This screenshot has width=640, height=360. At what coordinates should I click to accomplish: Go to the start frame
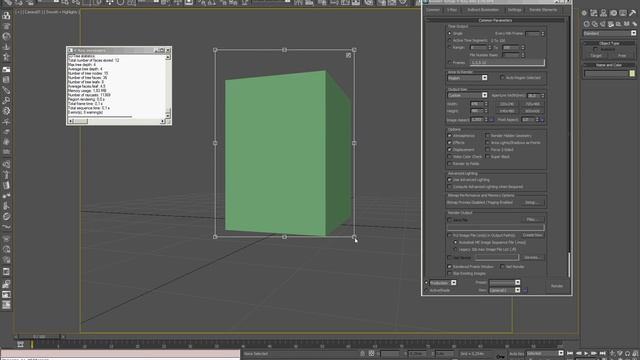click(570, 353)
